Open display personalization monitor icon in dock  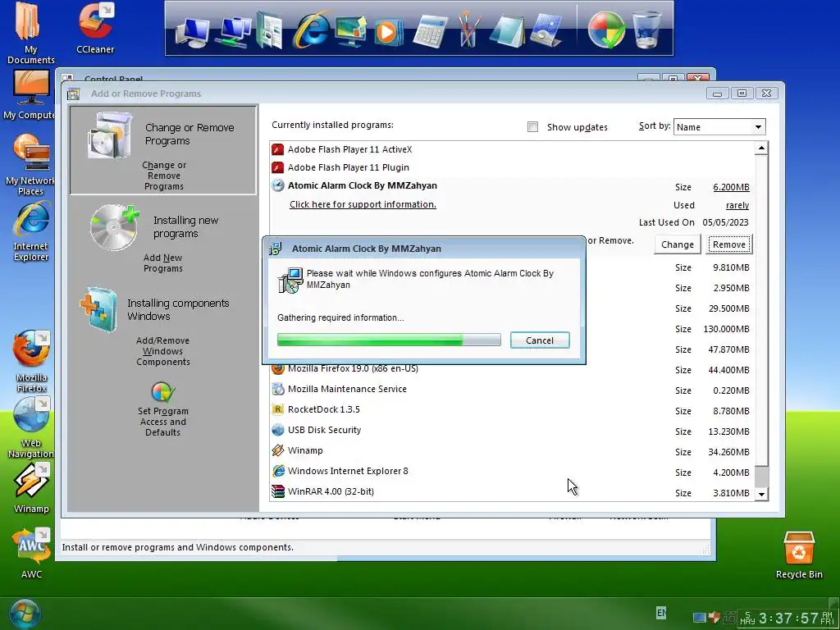tap(350, 30)
